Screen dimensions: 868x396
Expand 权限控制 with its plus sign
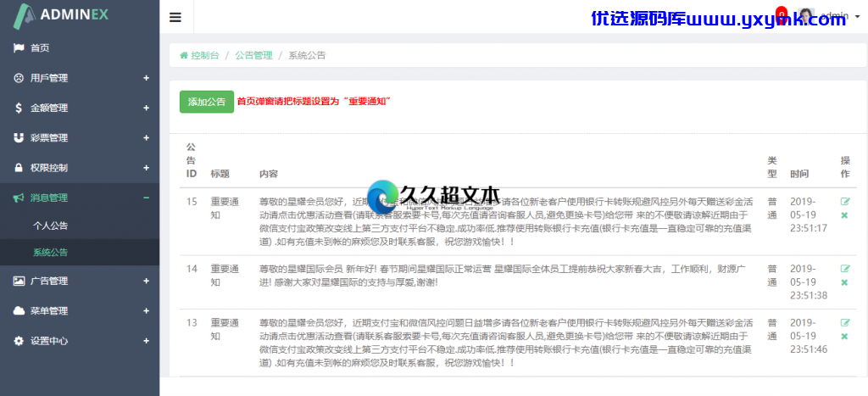coord(146,167)
